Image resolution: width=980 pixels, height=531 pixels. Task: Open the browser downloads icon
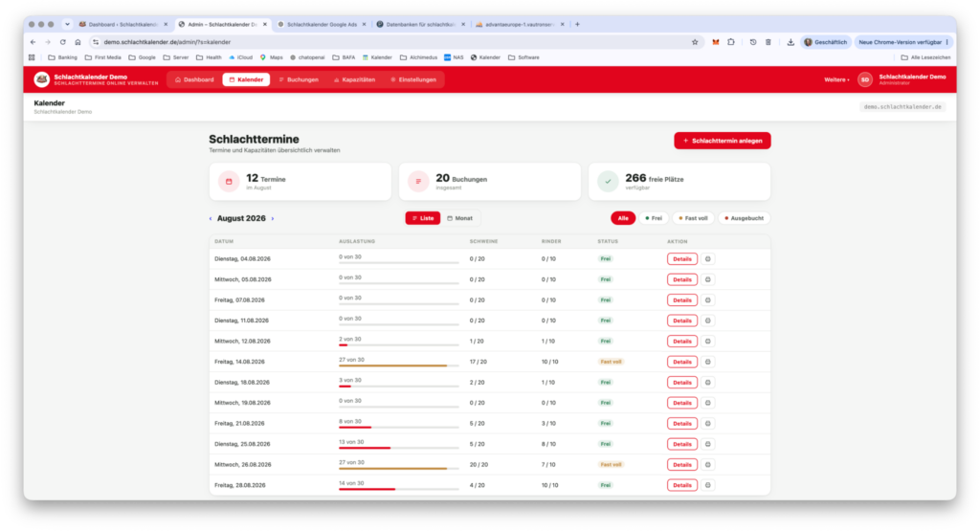coord(790,42)
